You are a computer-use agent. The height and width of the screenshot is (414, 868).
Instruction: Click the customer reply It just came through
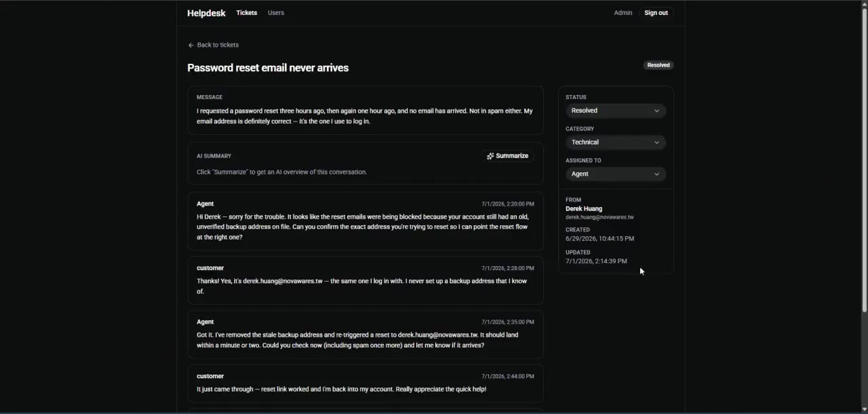click(341, 390)
